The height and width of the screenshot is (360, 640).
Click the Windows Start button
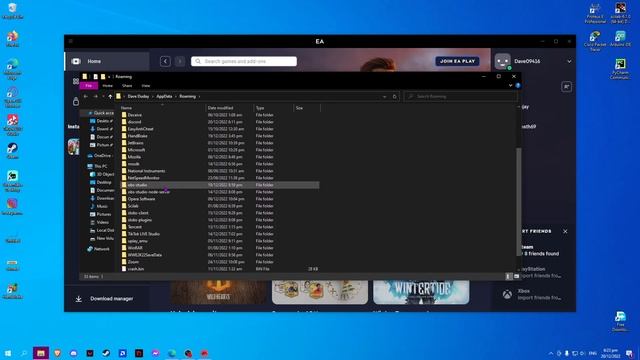[8, 353]
